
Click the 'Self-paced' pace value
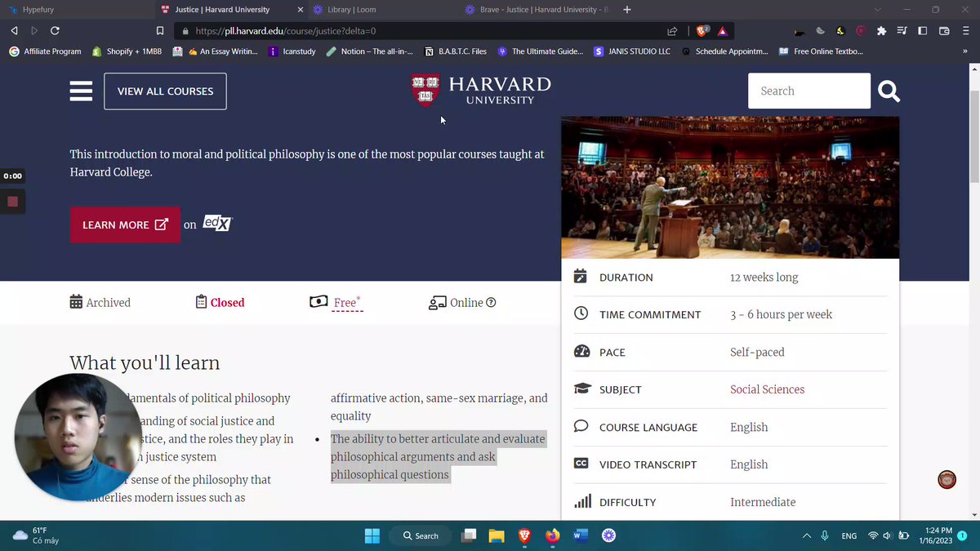(x=757, y=353)
